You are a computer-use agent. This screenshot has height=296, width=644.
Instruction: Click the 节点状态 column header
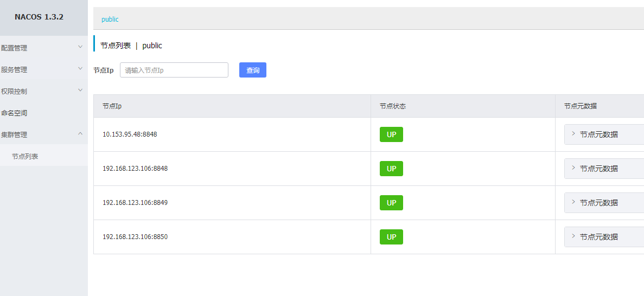[x=393, y=106]
